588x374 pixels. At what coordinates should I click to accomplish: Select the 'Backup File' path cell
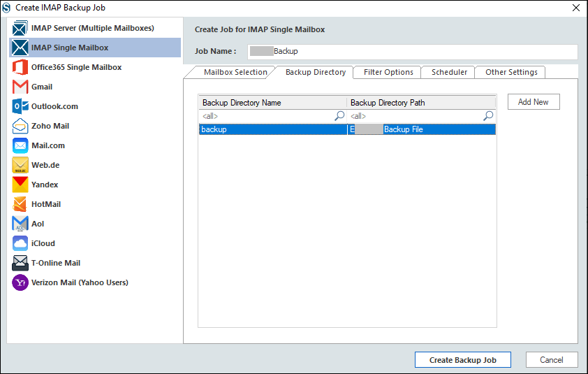(x=422, y=129)
